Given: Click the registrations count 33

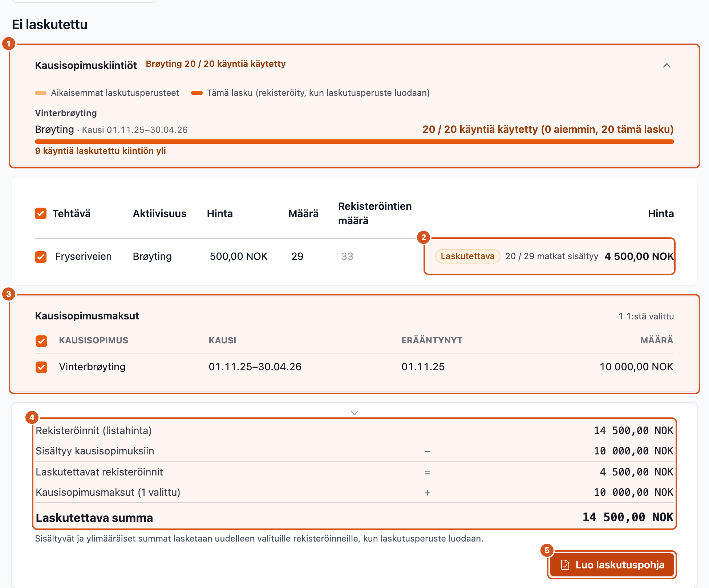Looking at the screenshot, I should (x=347, y=256).
